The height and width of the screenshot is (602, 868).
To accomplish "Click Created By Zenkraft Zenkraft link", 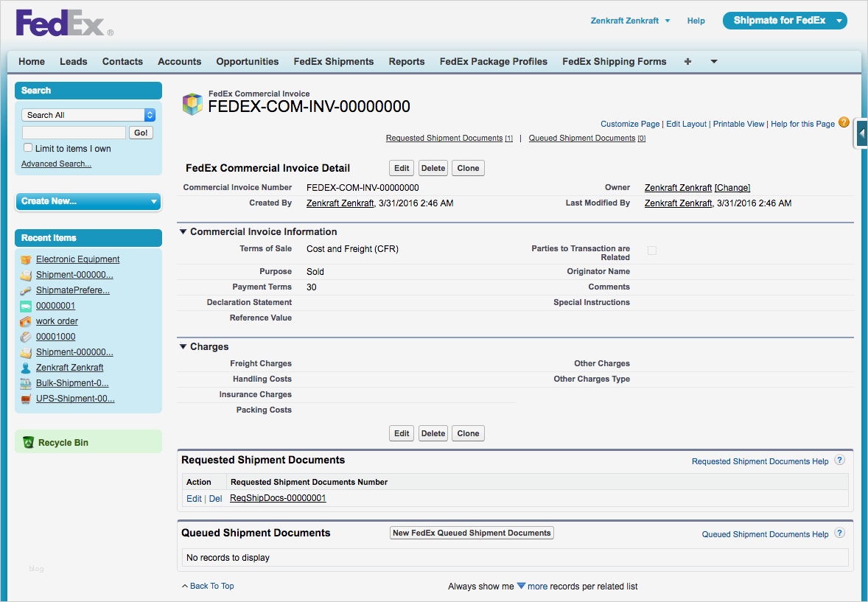I will (340, 203).
